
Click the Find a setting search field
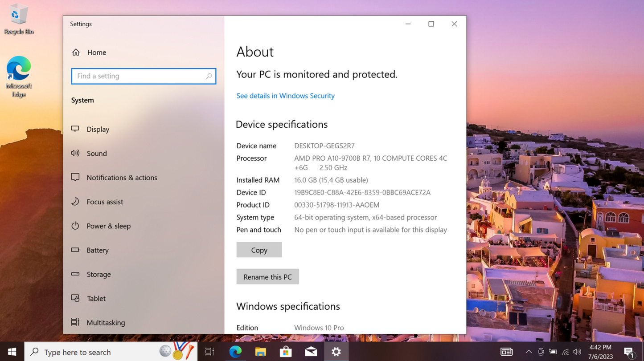[x=144, y=76]
